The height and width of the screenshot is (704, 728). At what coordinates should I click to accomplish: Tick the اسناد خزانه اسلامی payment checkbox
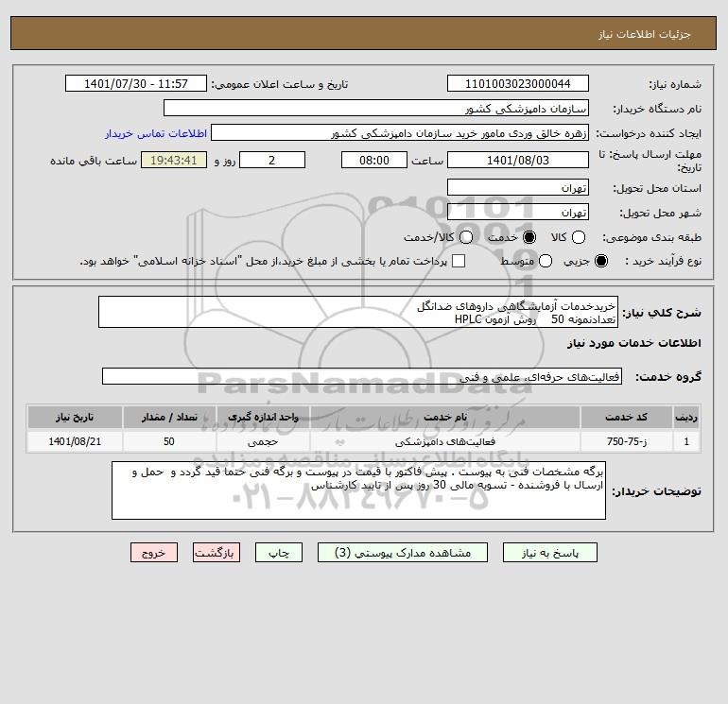coord(459,261)
